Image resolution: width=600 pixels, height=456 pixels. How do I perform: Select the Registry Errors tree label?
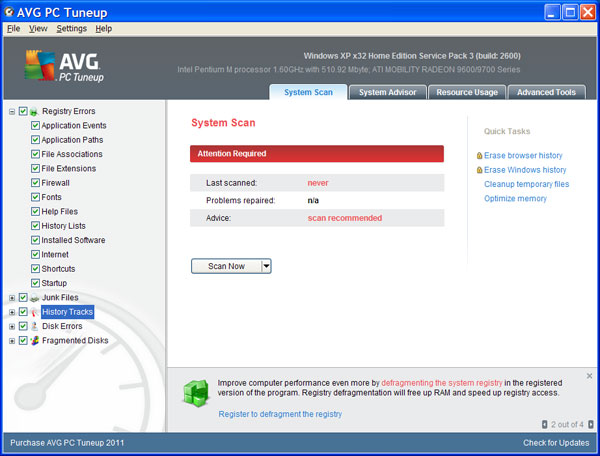click(68, 111)
